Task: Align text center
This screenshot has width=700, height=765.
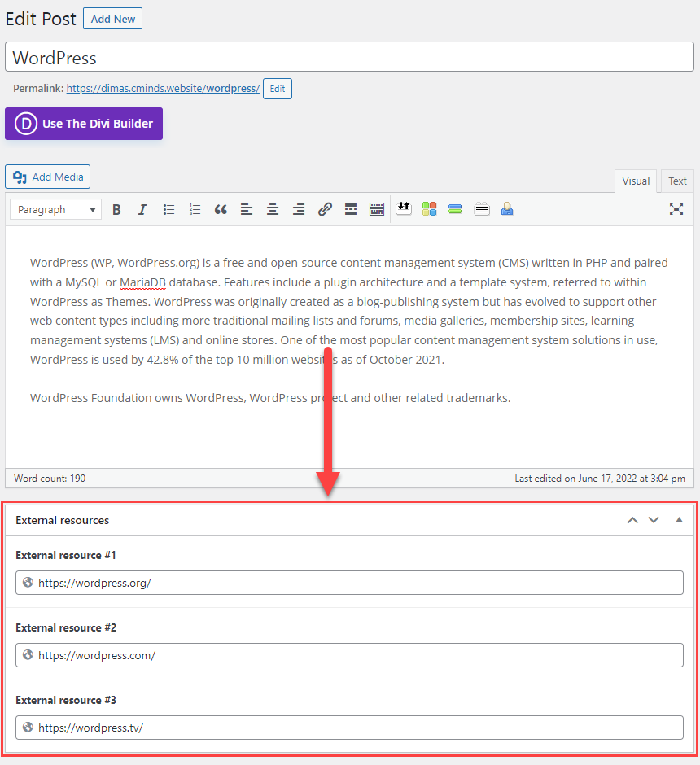Action: click(272, 210)
